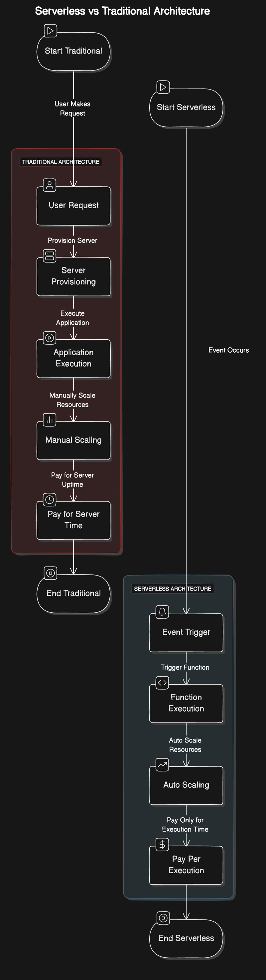Click the server icon on Server Provisioning

point(50,256)
